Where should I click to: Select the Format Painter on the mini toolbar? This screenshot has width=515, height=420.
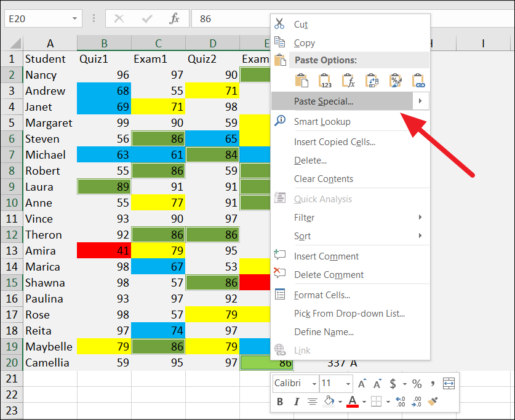point(433,402)
